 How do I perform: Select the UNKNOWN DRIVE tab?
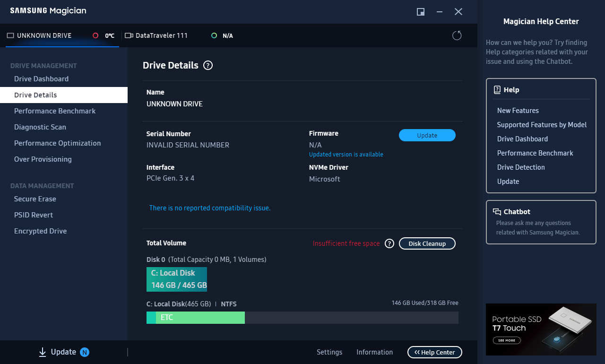tap(40, 35)
